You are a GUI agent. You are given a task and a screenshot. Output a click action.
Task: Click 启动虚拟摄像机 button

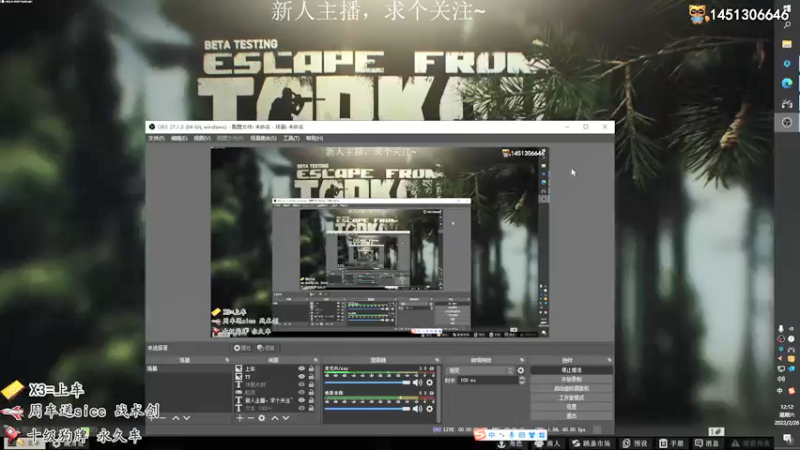pos(571,388)
